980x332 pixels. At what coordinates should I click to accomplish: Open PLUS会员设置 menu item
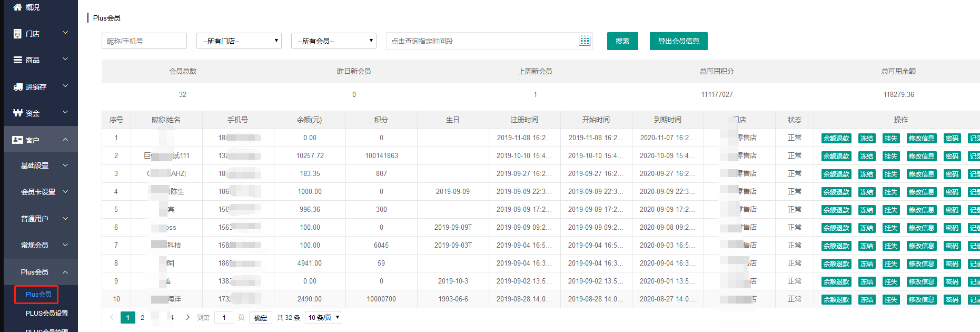click(47, 313)
